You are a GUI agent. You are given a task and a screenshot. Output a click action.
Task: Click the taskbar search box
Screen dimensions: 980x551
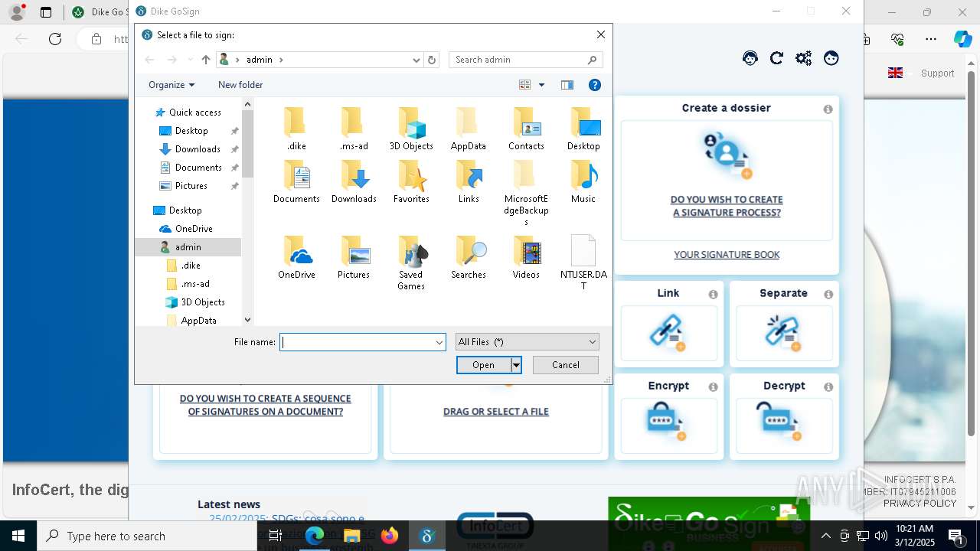[147, 536]
